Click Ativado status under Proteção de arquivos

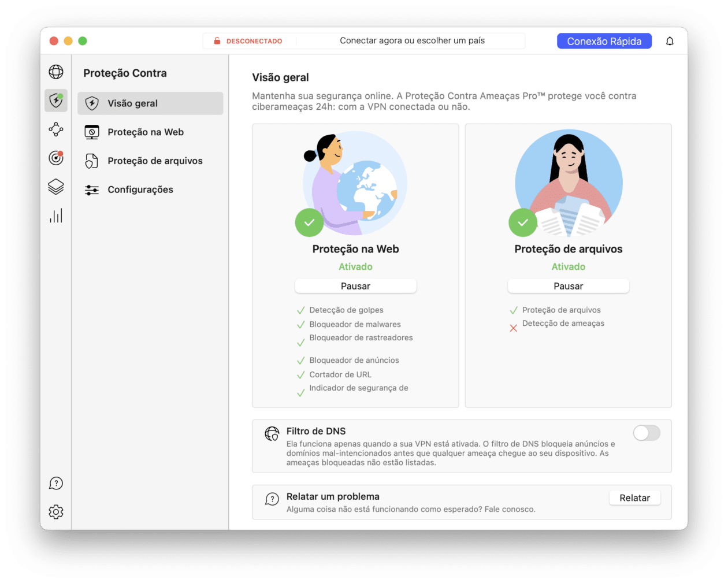point(569,266)
